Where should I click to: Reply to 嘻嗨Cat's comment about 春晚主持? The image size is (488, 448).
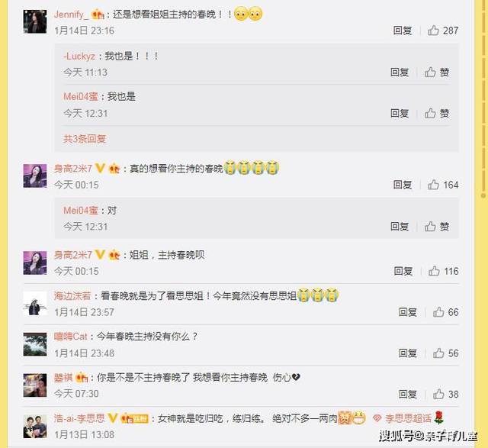click(408, 353)
